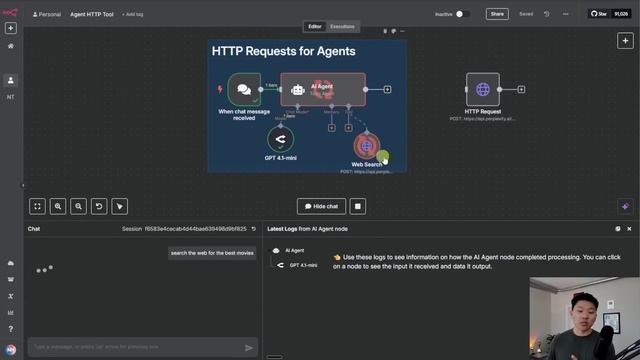Add a Tool sub-node to AI Agent
Viewport: 640px width, 360px height.
[x=348, y=128]
